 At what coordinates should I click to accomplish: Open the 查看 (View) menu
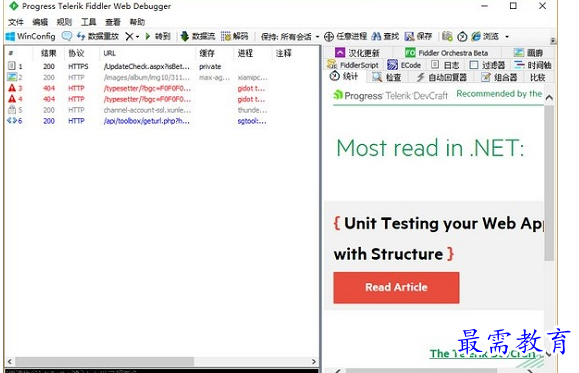[113, 22]
